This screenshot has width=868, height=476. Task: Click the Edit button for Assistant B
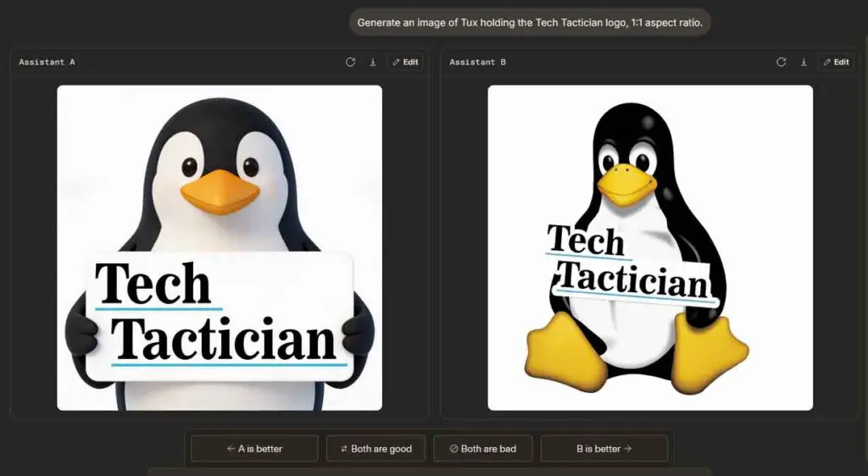(836, 62)
